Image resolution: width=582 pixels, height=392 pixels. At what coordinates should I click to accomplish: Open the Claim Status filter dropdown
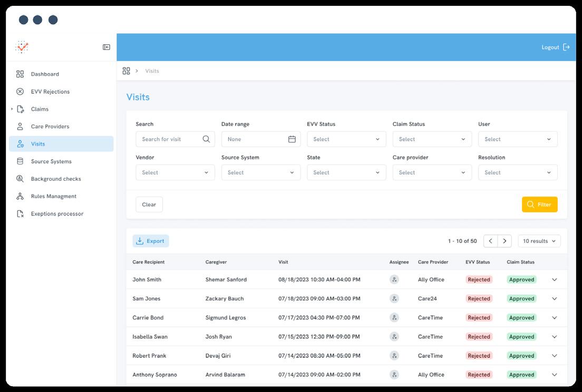coord(432,139)
